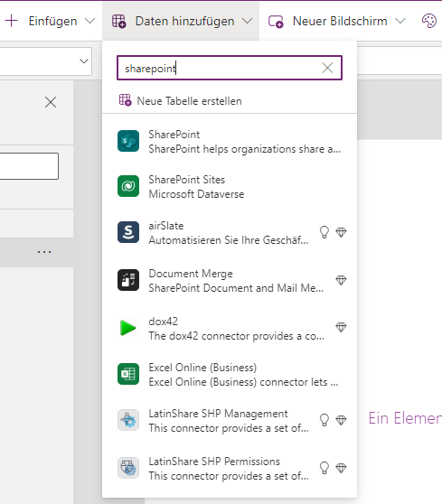The width and height of the screenshot is (442, 504).
Task: Select the SharePoint connector icon
Action: (128, 141)
